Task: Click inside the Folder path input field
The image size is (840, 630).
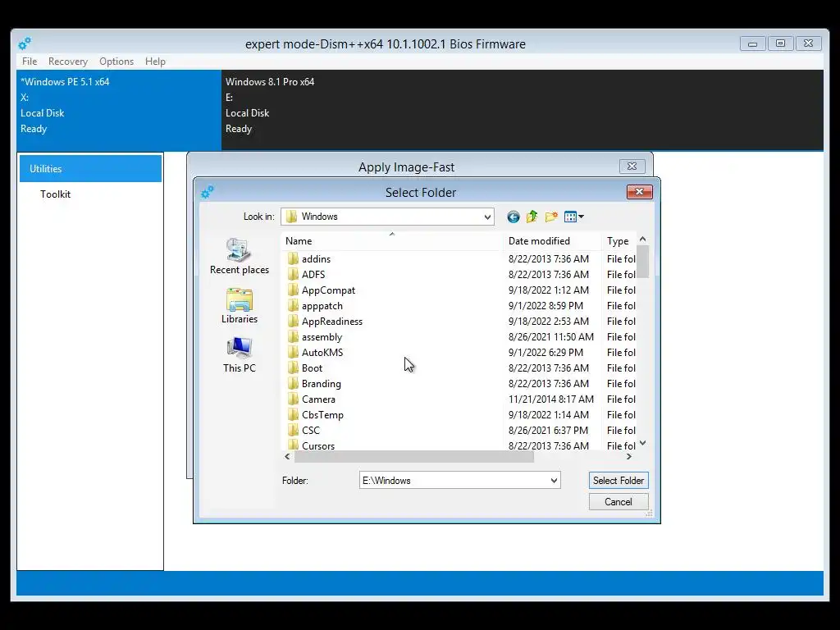Action: 454,481
